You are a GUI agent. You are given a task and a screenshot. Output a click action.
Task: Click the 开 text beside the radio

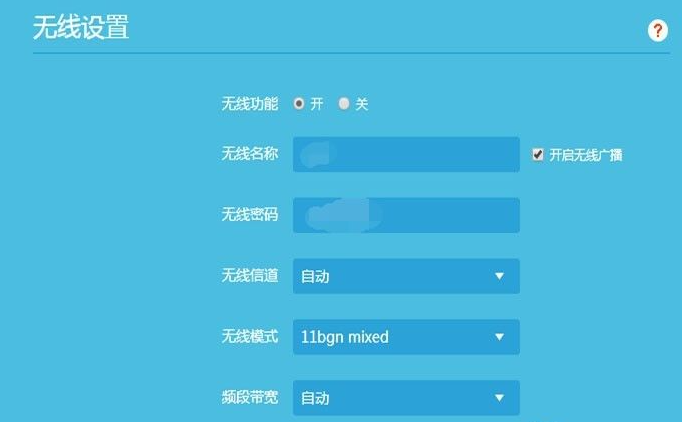point(317,104)
